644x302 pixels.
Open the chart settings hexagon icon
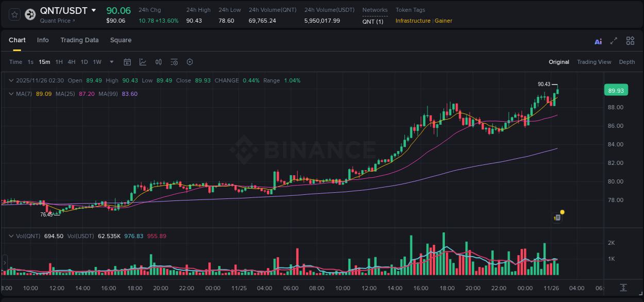pos(189,62)
